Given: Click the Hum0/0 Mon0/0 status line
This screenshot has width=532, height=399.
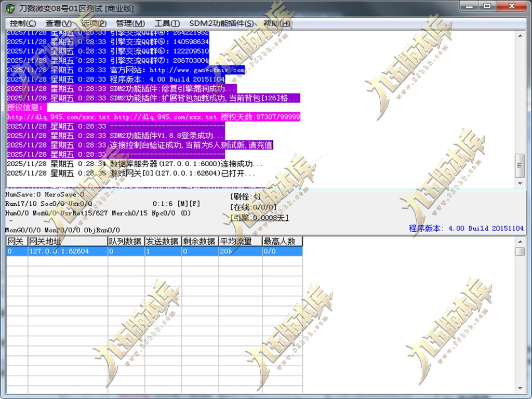Looking at the screenshot, I should tap(98, 213).
